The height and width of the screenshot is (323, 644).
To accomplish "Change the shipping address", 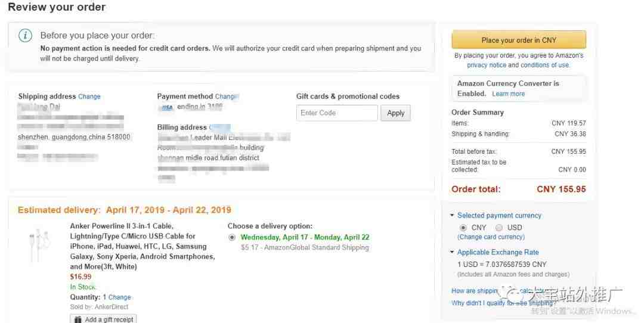I will point(89,97).
